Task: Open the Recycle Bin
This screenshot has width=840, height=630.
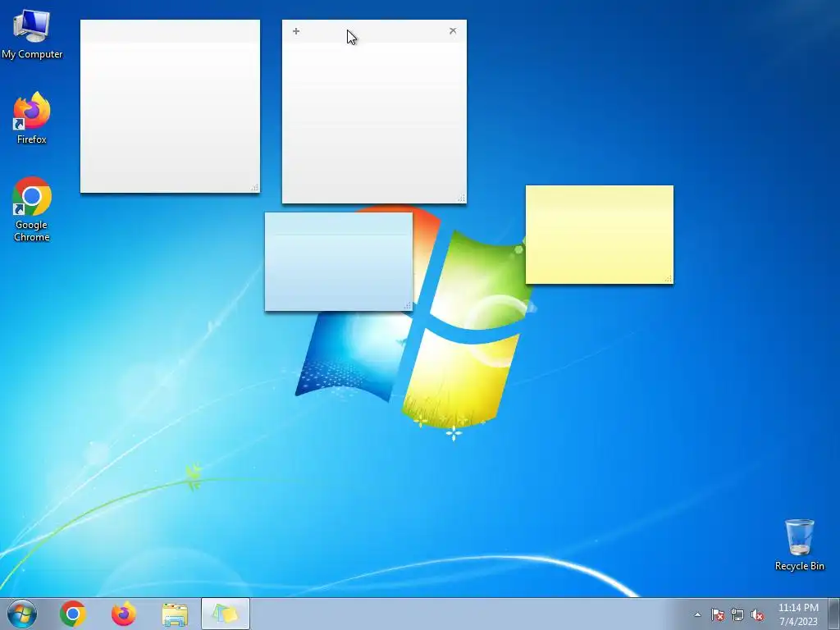Action: (x=799, y=545)
